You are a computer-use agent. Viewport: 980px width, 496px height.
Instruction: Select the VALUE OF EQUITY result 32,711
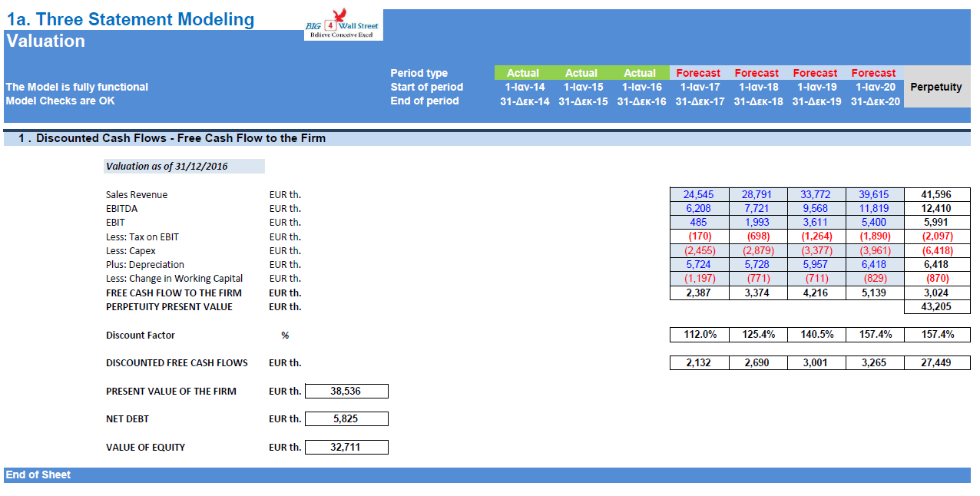pos(346,447)
